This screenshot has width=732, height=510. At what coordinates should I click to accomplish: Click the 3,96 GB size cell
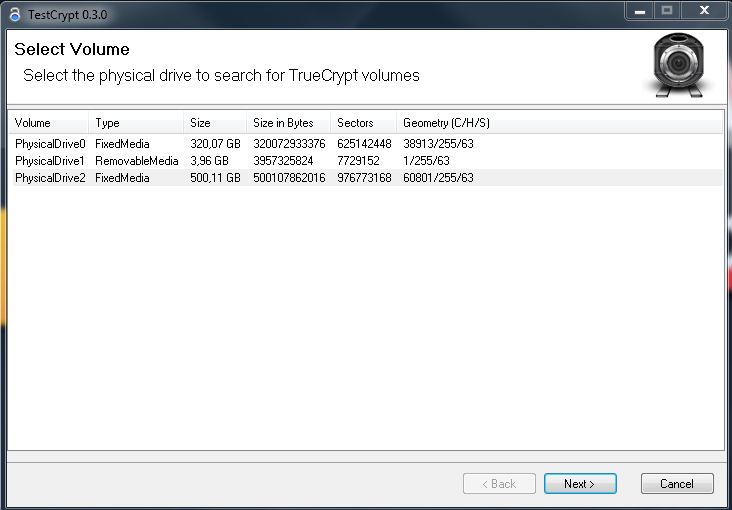209,161
